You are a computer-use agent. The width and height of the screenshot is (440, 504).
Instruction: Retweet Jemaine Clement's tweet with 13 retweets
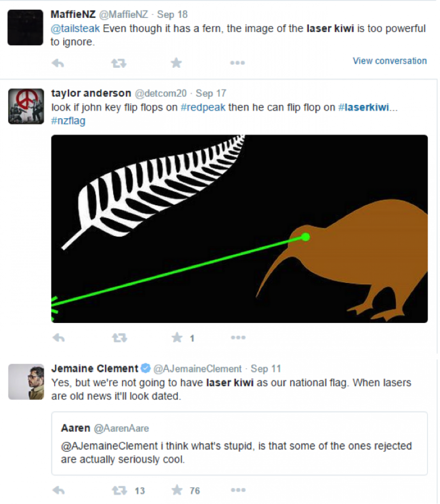(x=119, y=491)
